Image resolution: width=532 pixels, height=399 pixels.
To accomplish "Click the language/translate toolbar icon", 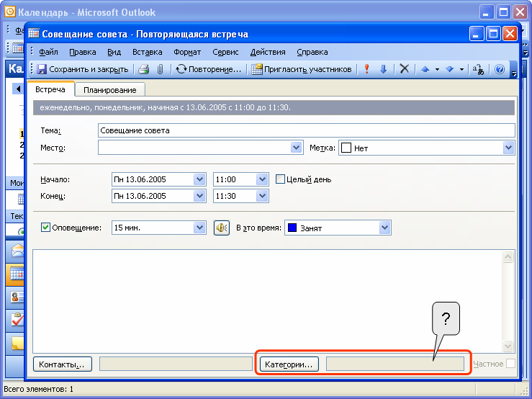I will (478, 69).
